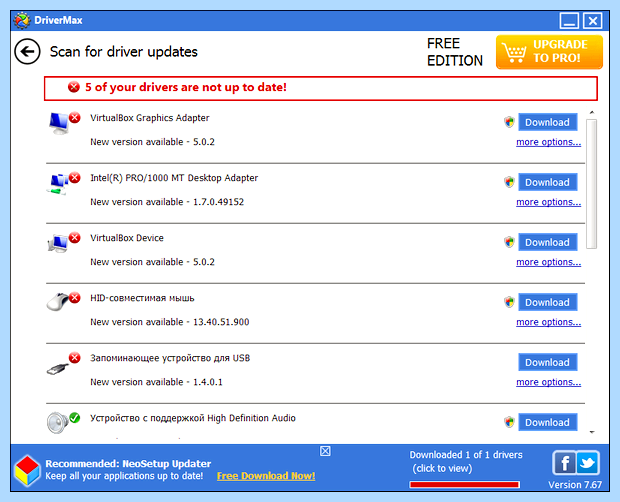The height and width of the screenshot is (502, 620).
Task: Click 'New version available - 1.4.0.1' text
Action: coord(156,382)
